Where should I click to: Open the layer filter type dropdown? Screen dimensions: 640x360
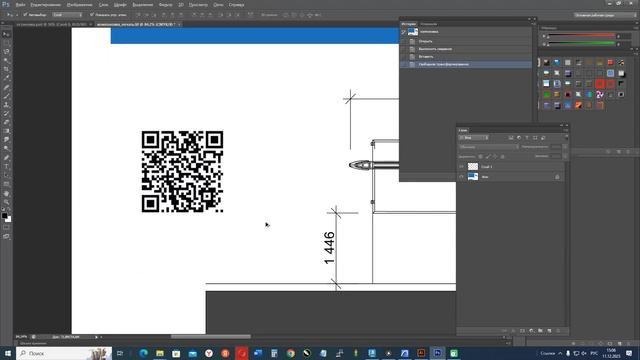[473, 138]
